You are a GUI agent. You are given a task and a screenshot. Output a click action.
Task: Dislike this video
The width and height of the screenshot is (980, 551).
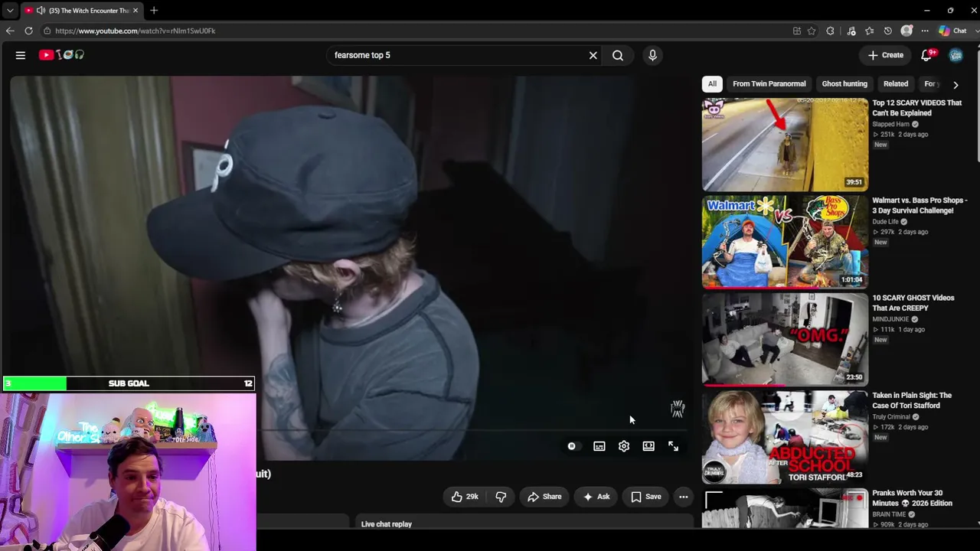pyautogui.click(x=501, y=497)
